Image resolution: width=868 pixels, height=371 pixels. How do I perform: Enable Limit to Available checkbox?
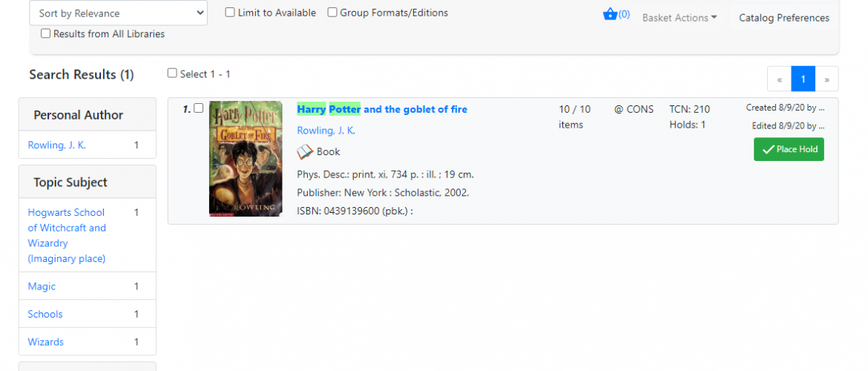pos(230,13)
